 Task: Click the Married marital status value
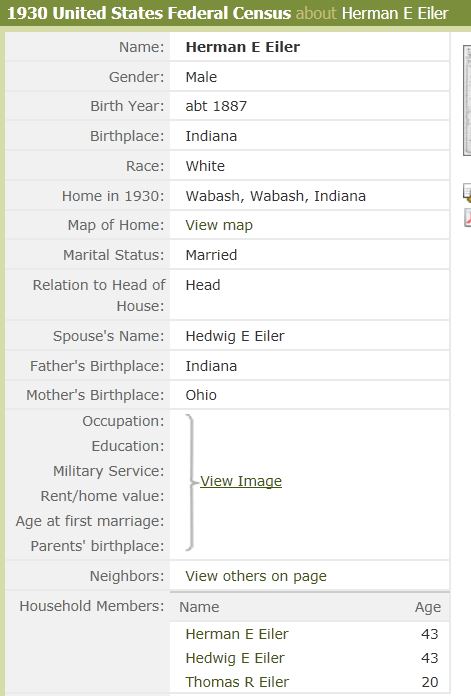tap(211, 255)
